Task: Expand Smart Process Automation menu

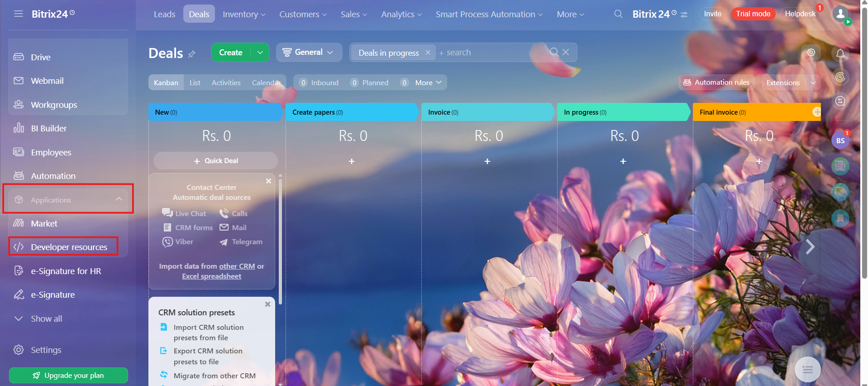Action: tap(489, 14)
